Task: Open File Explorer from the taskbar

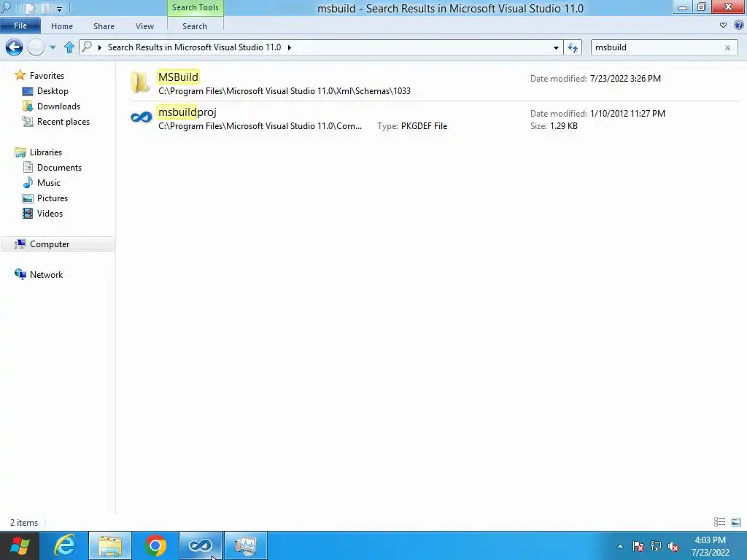Action: click(x=110, y=545)
